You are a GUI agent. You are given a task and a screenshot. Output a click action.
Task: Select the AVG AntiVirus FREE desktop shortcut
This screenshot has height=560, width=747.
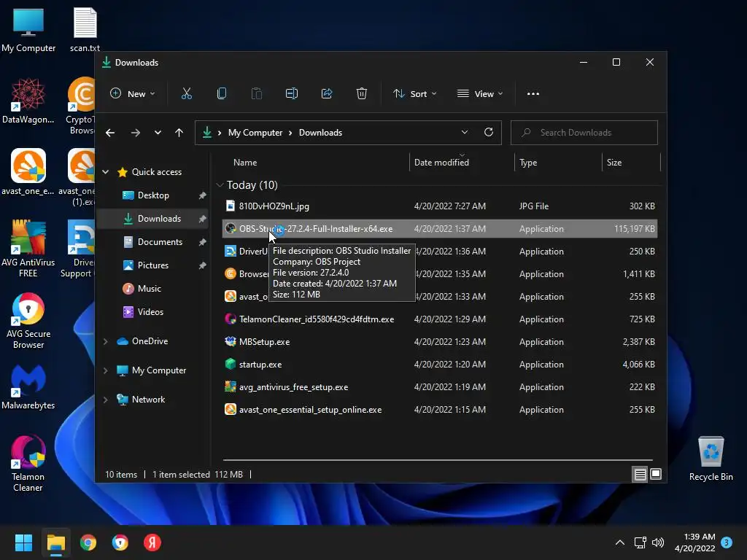(x=28, y=249)
